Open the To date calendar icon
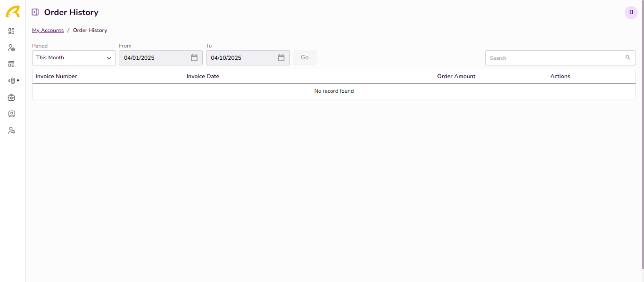 (281, 58)
